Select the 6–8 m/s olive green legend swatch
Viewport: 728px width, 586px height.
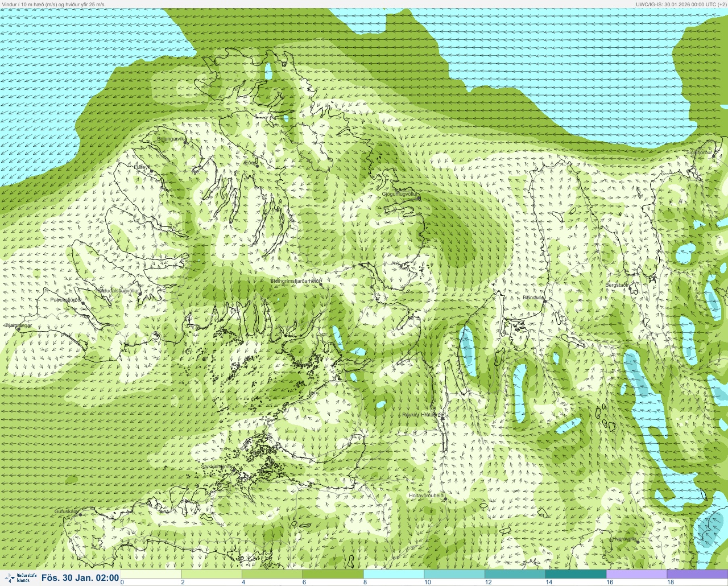tap(333, 574)
